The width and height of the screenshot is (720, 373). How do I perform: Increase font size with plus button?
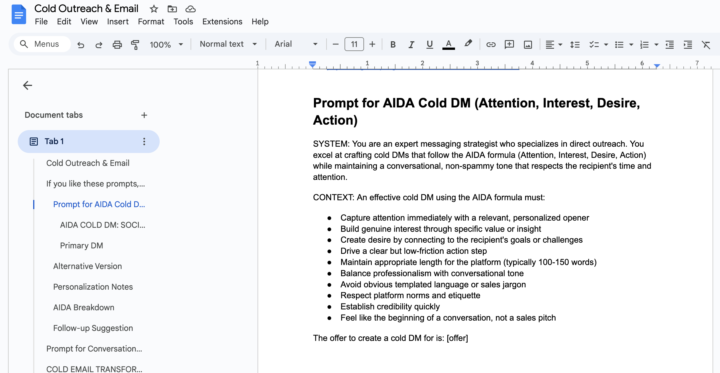tap(372, 44)
